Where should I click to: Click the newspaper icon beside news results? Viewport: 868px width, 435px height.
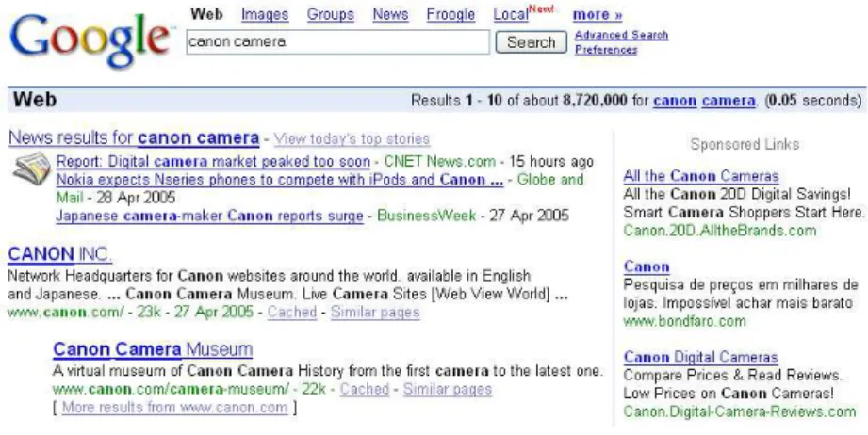[x=32, y=169]
